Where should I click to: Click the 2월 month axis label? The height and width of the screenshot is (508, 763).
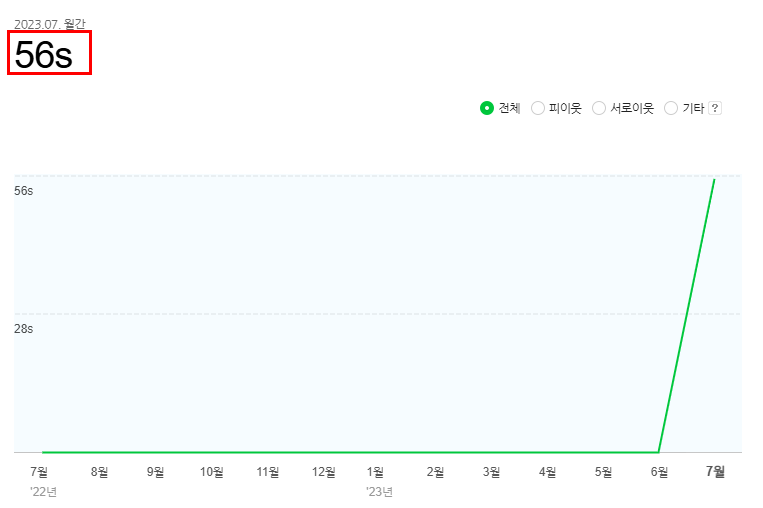(436, 472)
